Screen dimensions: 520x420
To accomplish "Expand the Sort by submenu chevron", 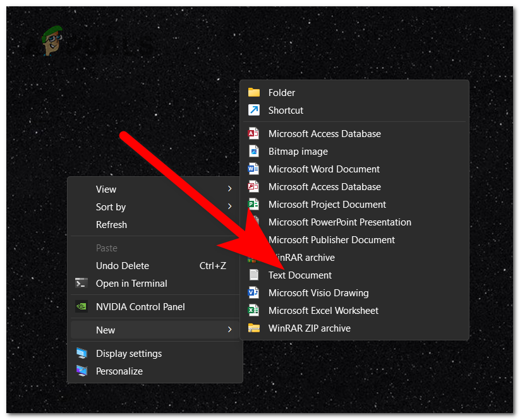I will [x=230, y=207].
